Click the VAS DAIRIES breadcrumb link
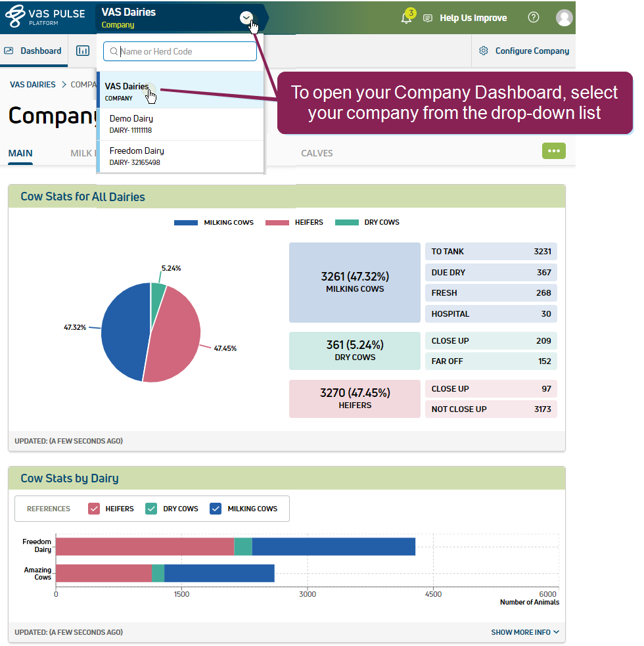644x646 pixels. coord(32,85)
